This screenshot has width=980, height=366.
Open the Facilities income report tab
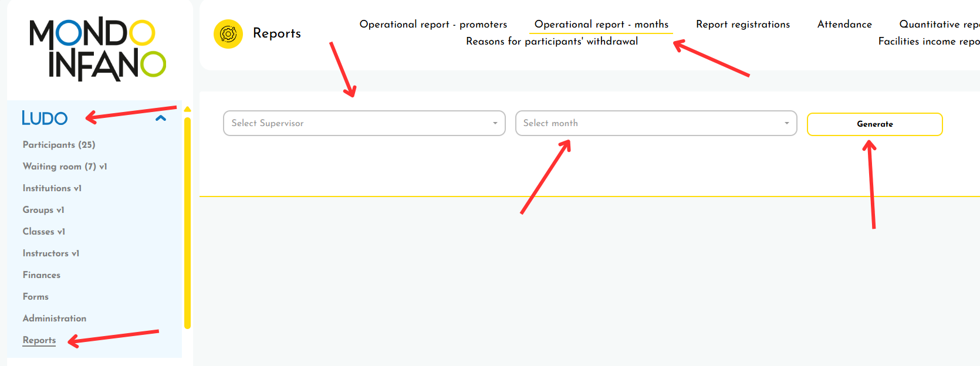point(928,42)
